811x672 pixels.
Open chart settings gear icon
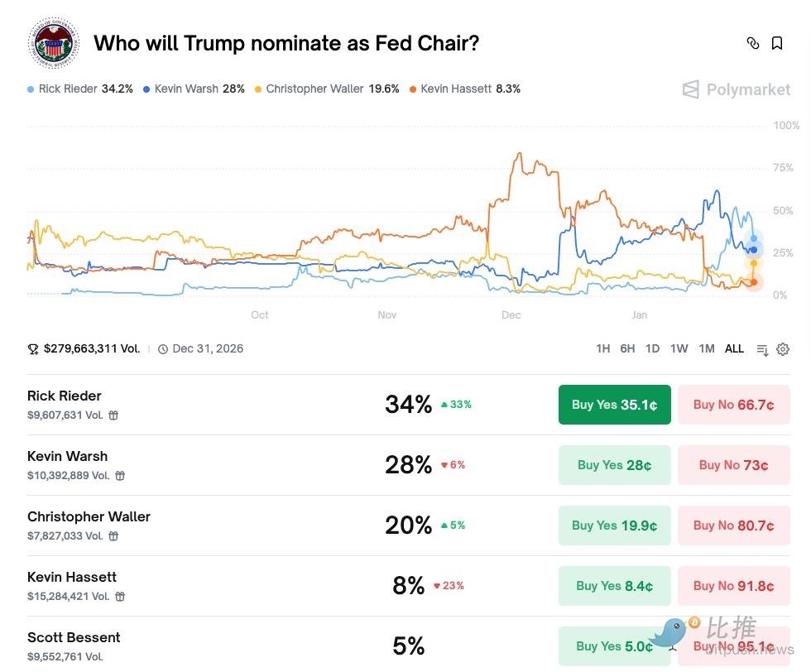coord(783,349)
